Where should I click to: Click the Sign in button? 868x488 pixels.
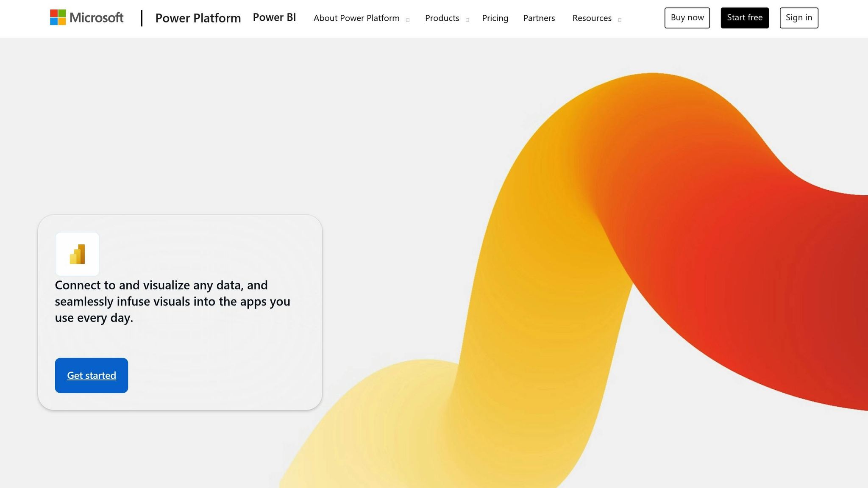pos(798,18)
